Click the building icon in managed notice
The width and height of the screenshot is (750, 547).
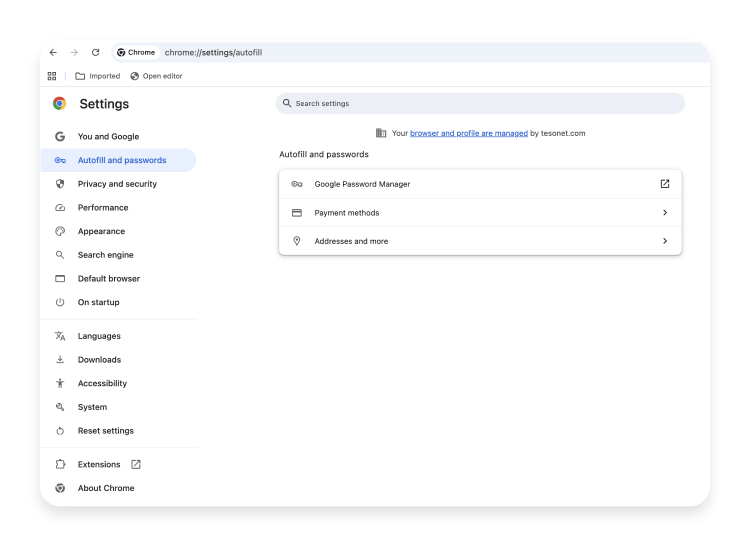(381, 133)
